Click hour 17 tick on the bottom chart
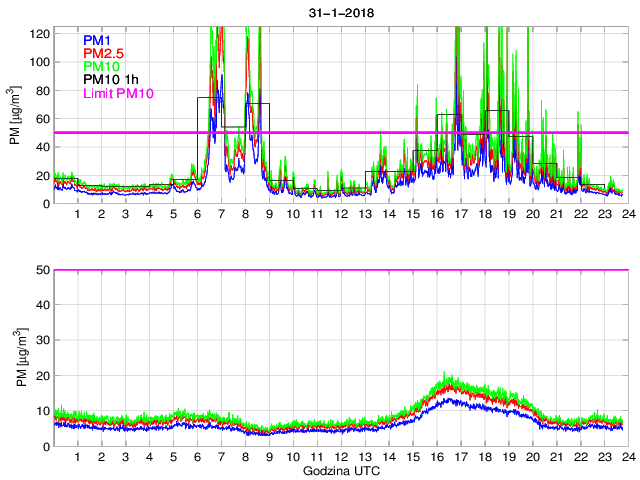 pos(460,457)
